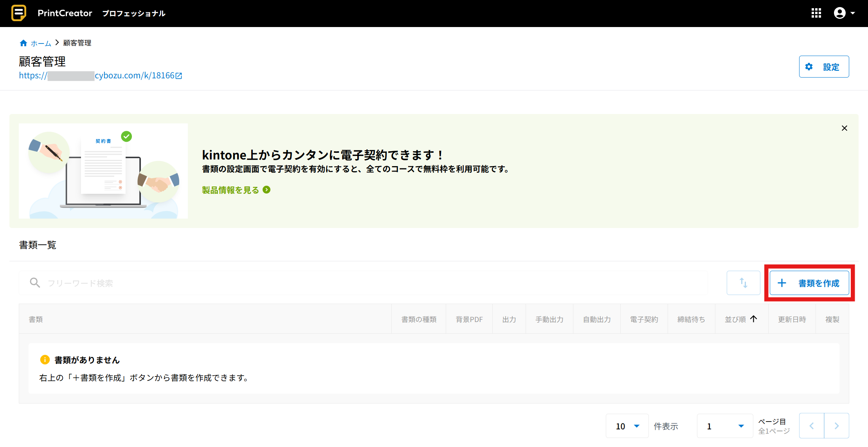Click the 設定 settings gear button
The image size is (868, 447).
tap(824, 67)
